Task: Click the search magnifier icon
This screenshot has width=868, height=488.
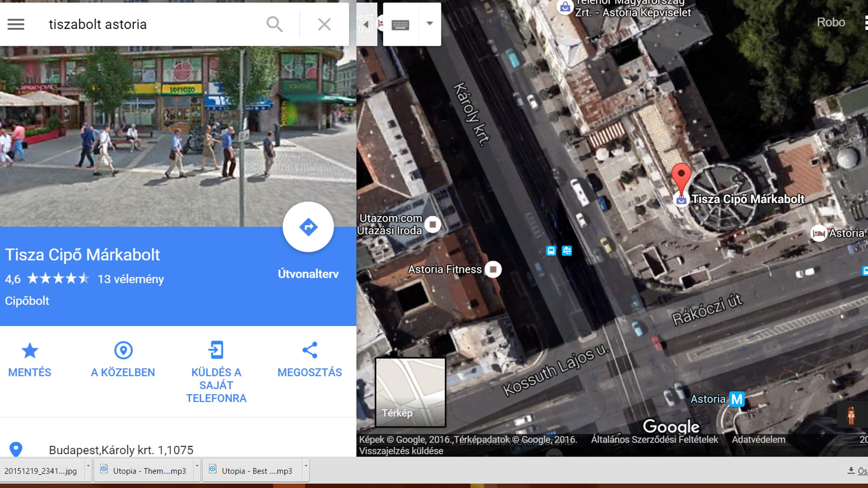Action: pyautogui.click(x=274, y=24)
